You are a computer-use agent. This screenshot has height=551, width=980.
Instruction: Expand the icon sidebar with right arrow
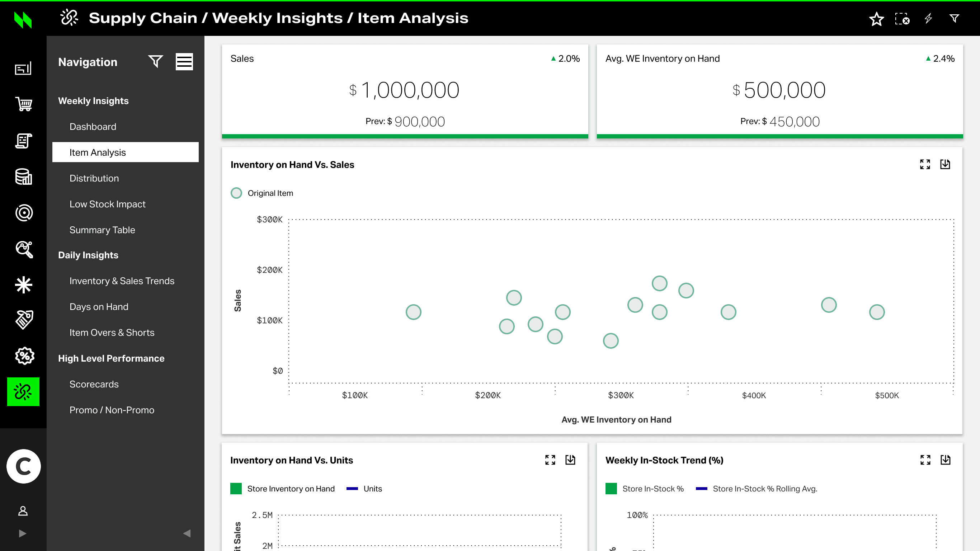[23, 533]
